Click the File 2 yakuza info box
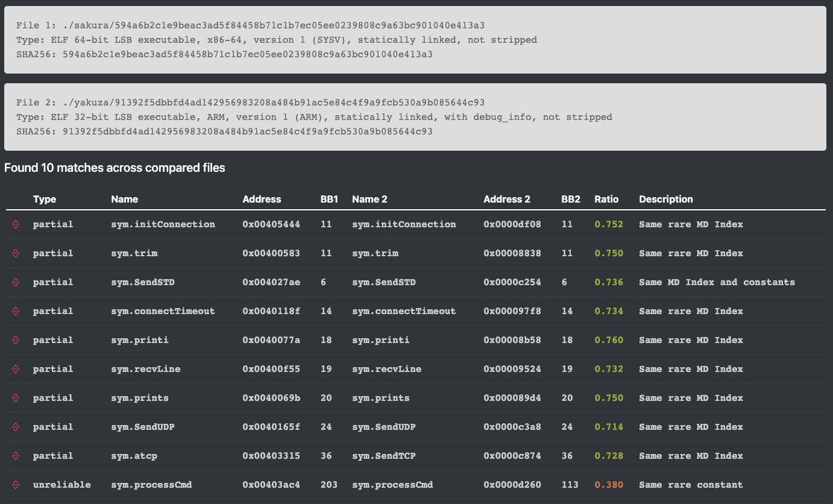Screen dimensions: 833x504 tap(415, 117)
